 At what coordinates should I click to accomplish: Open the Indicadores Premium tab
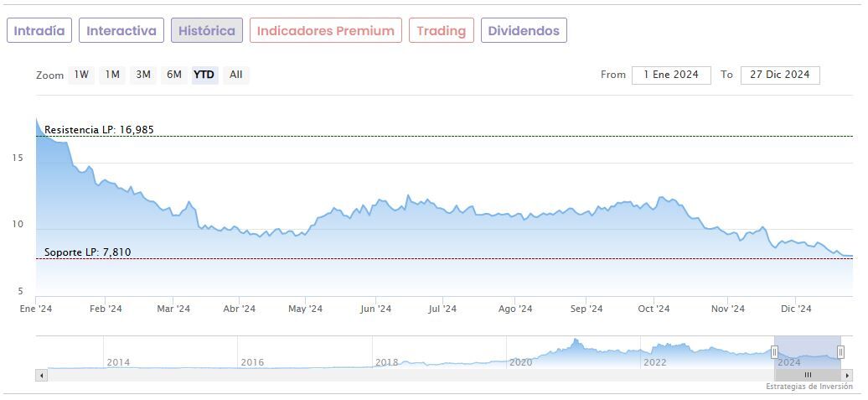(x=325, y=31)
